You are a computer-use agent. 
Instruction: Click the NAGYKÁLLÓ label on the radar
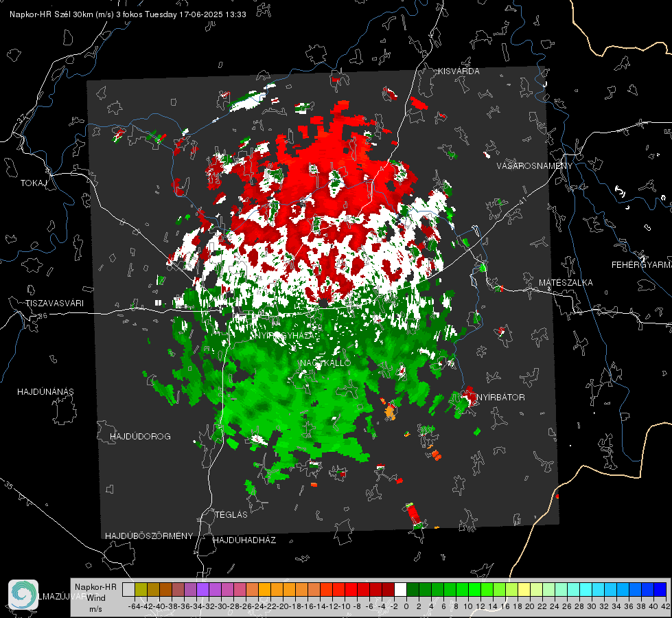326,363
